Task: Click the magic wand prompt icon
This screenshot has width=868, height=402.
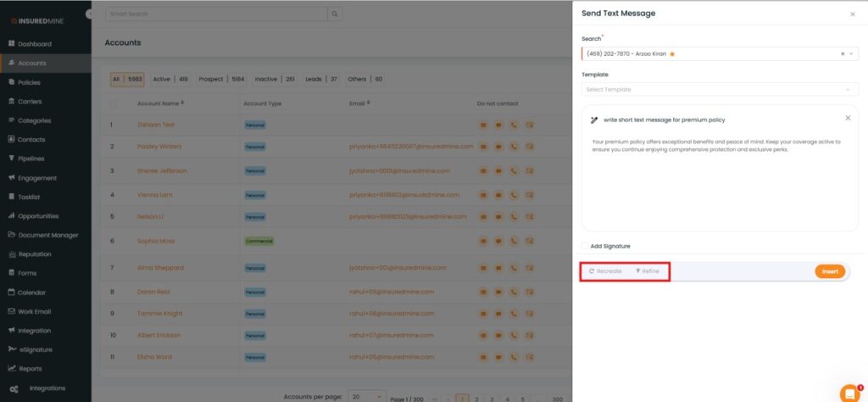Action: click(x=594, y=120)
